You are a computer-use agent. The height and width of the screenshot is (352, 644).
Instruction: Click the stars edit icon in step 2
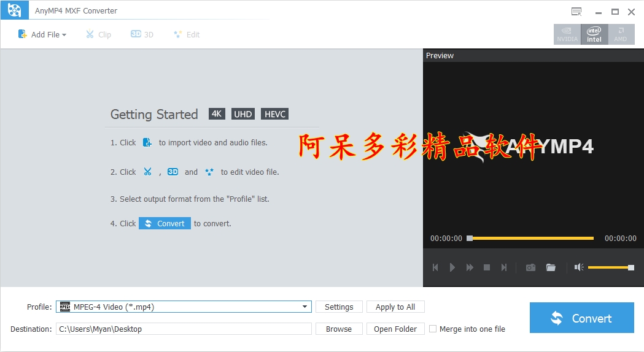[209, 172]
